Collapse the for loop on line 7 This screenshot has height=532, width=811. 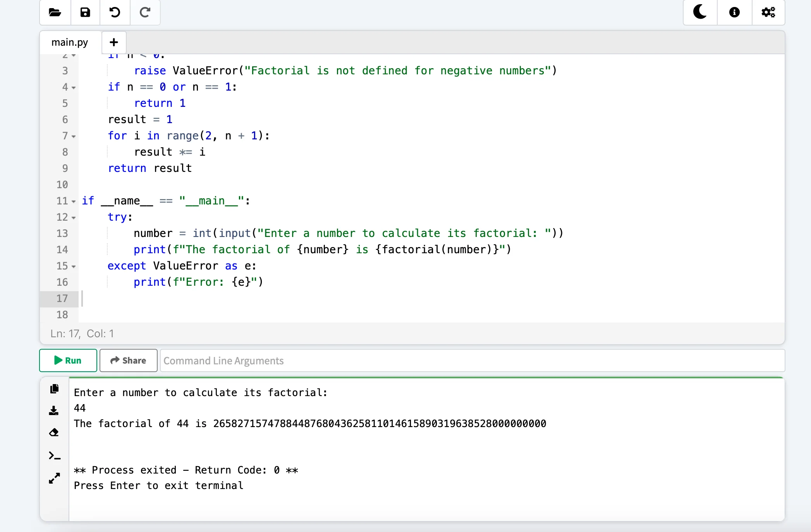[74, 137]
